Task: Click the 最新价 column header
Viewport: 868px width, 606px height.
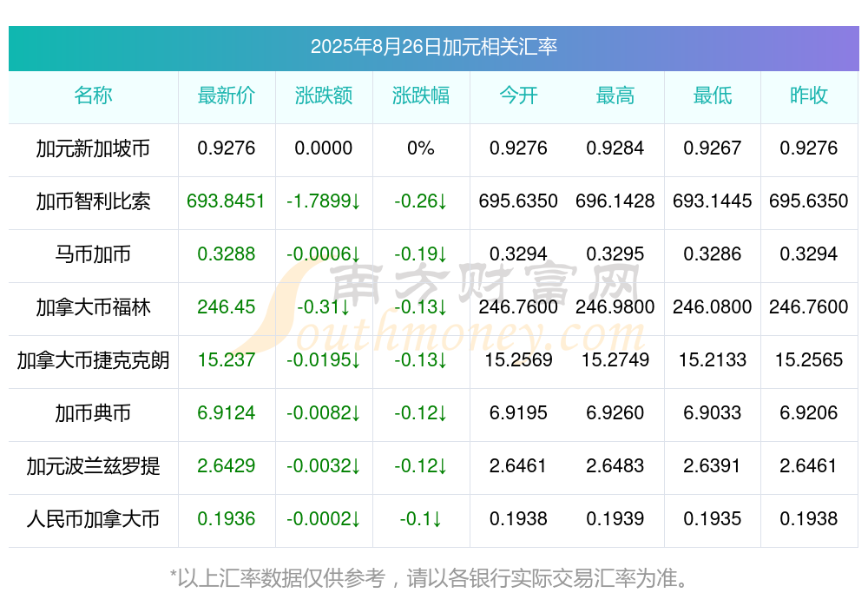Action: [x=227, y=96]
